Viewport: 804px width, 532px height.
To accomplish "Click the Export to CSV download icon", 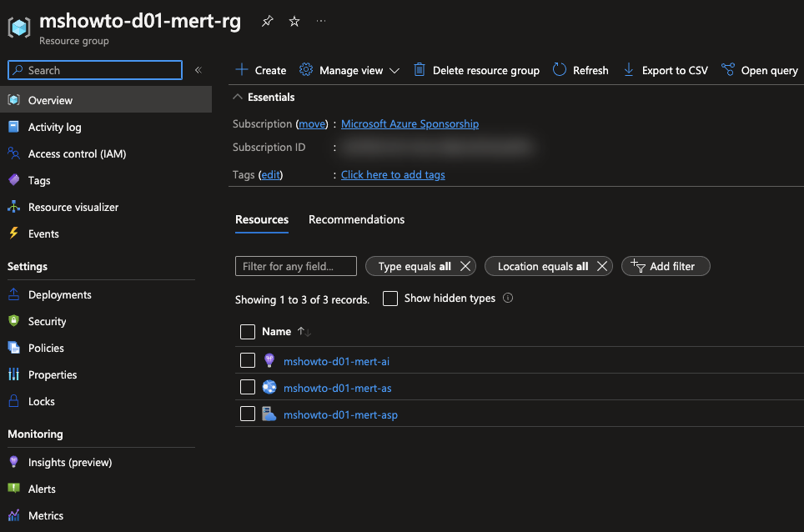I will click(x=629, y=70).
